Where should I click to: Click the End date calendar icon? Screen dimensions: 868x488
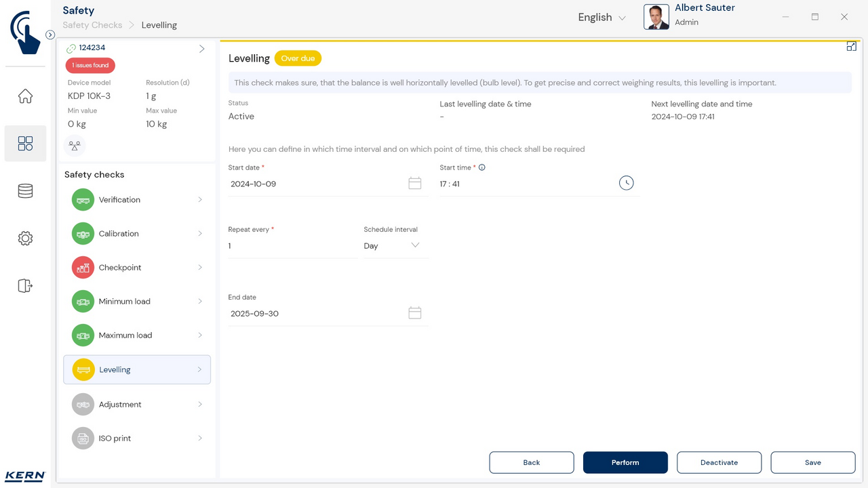pyautogui.click(x=414, y=313)
